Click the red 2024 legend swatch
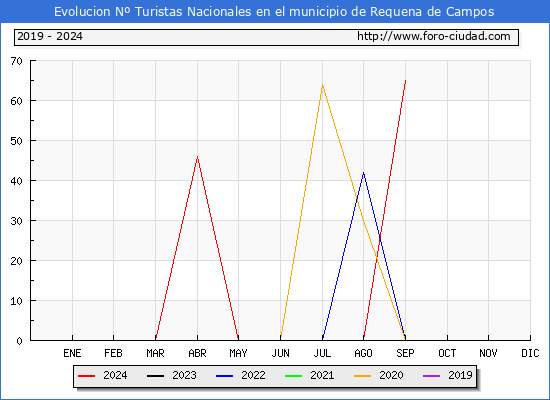 pos(86,376)
